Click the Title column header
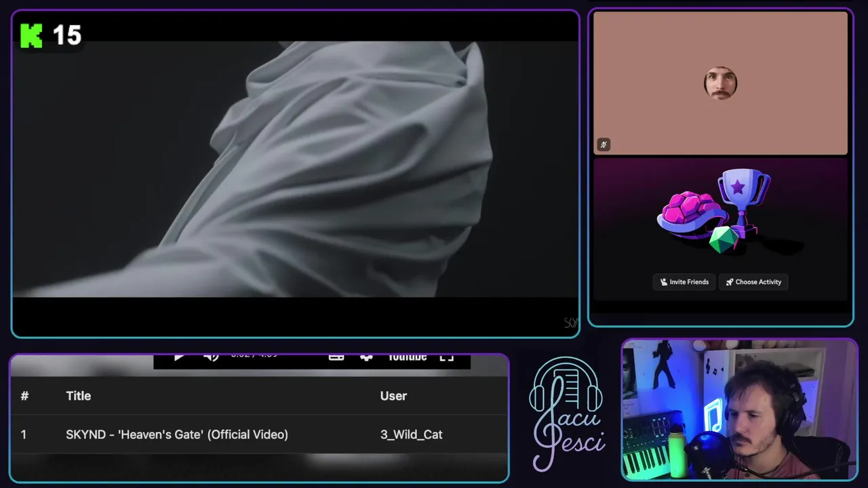This screenshot has height=488, width=868. click(78, 396)
